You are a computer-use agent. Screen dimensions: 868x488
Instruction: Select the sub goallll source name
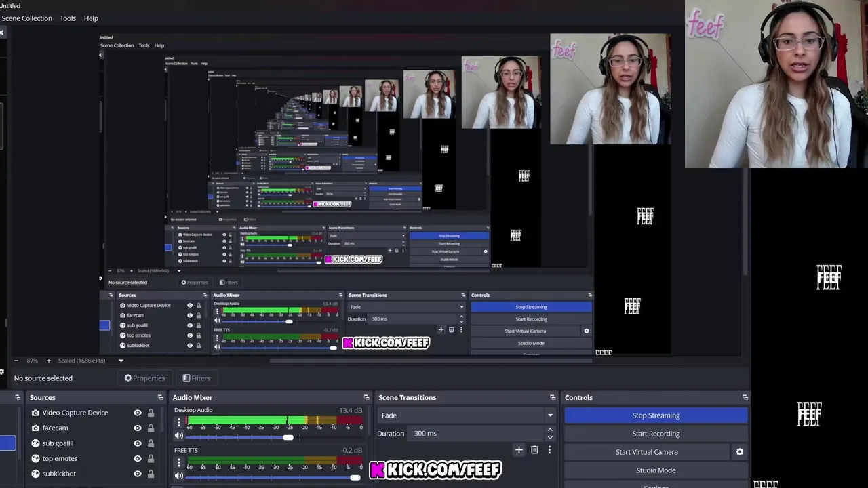(58, 443)
